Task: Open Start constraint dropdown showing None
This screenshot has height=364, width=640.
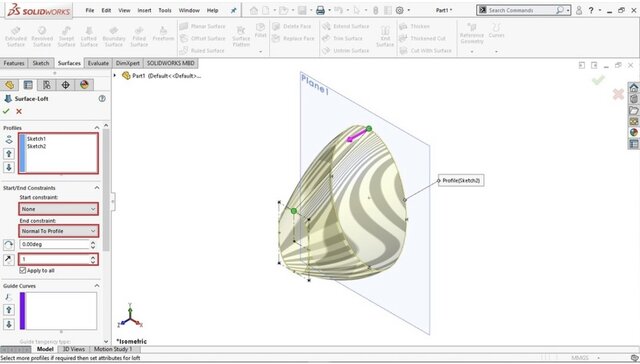Action: point(58,209)
